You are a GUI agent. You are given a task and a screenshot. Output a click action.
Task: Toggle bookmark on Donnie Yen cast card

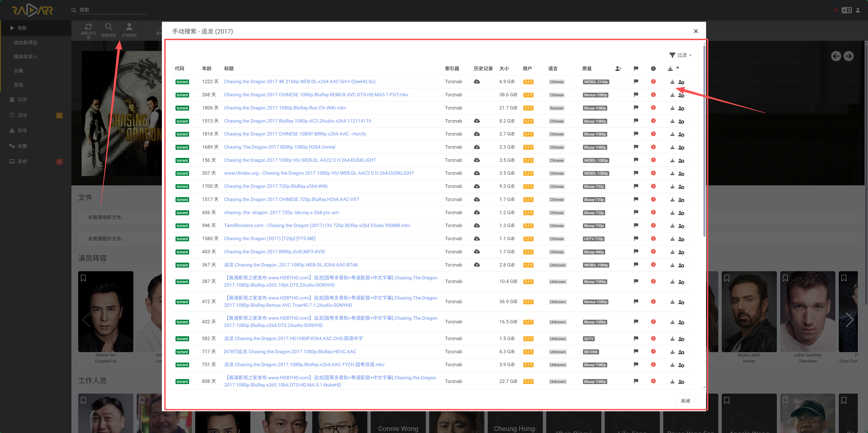(83, 278)
